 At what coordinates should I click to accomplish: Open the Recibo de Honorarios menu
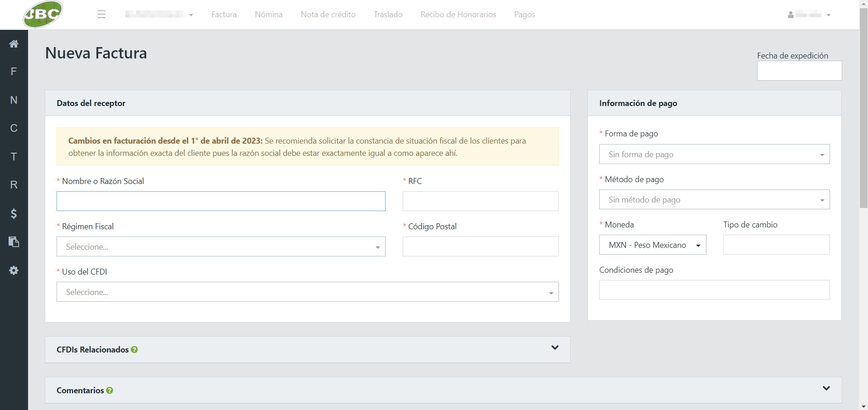pyautogui.click(x=458, y=14)
